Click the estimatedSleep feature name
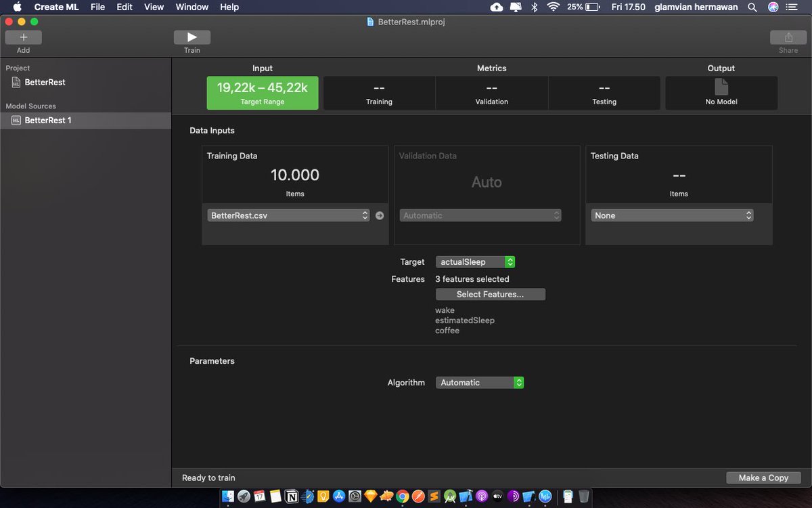This screenshot has width=812, height=508. coord(465,320)
